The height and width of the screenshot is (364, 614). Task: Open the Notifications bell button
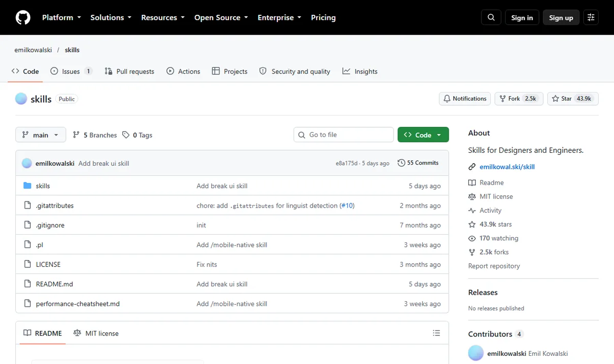tap(465, 99)
